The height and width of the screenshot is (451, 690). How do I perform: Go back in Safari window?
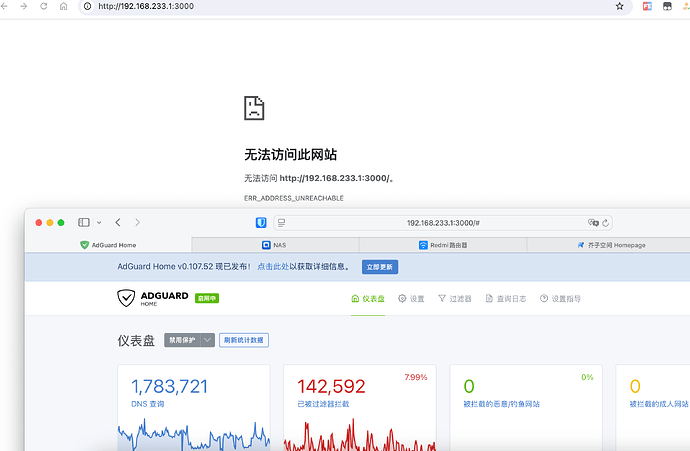click(x=118, y=222)
